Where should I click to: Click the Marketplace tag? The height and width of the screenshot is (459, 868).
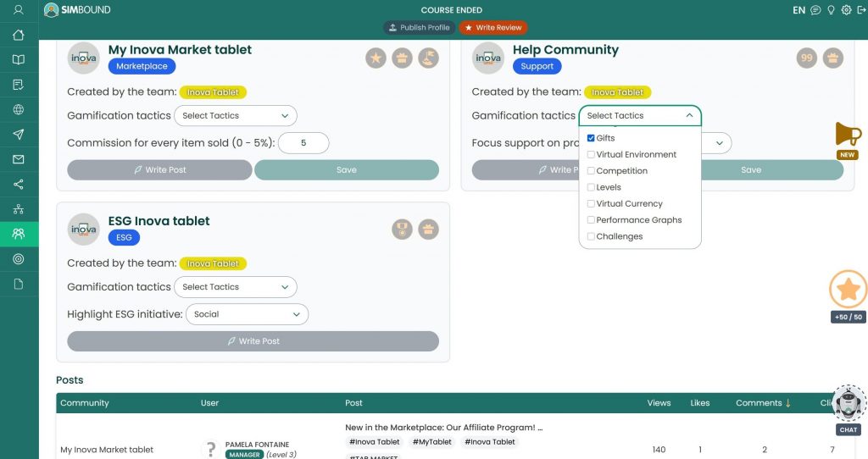click(x=142, y=66)
